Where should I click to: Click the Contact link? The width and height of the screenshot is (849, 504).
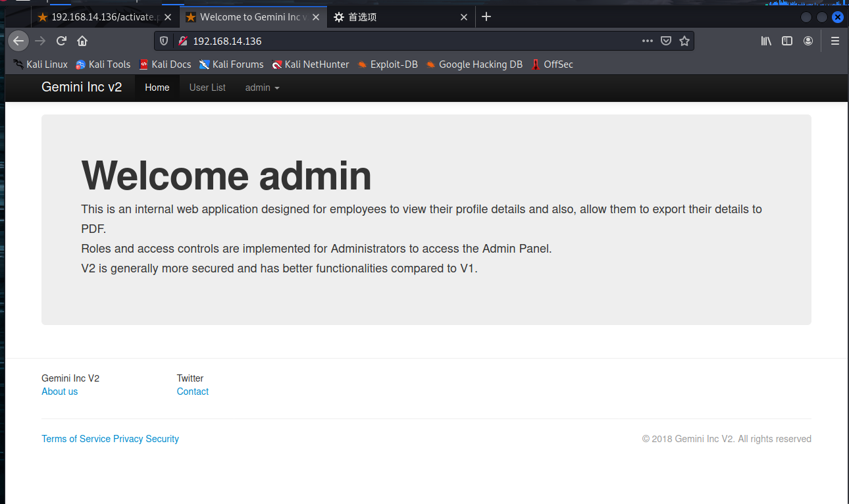tap(192, 391)
